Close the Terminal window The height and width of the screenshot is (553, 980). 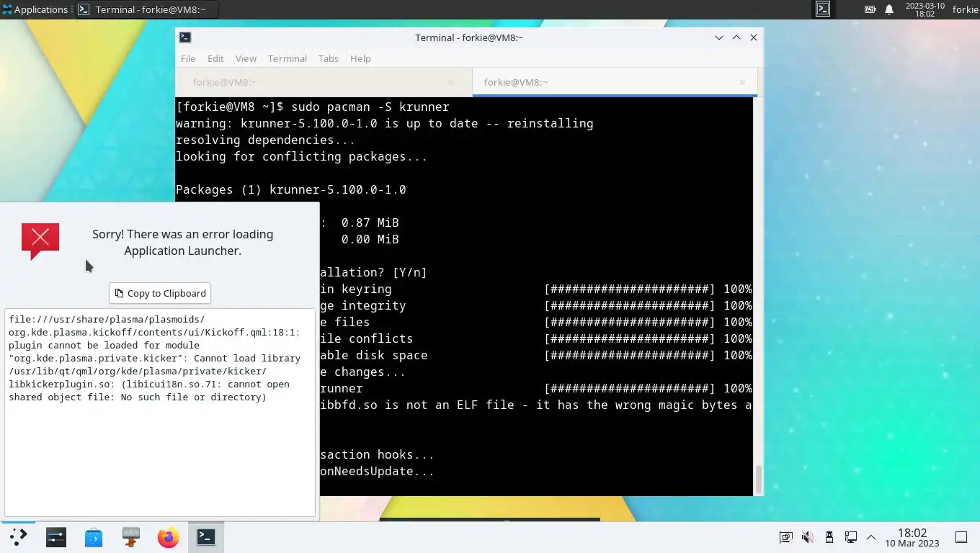[x=754, y=37]
